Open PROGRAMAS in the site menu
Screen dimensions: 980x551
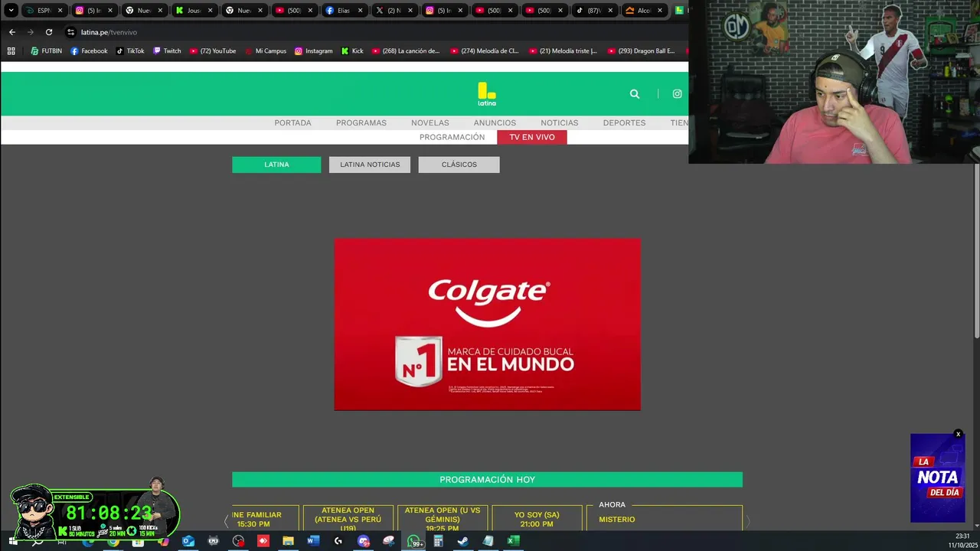(x=361, y=122)
